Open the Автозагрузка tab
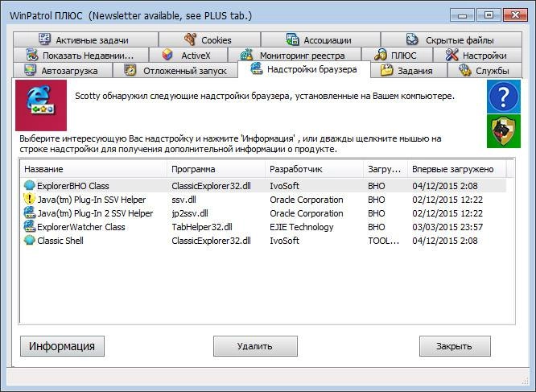Screen dimensions: 536x392 click(x=63, y=70)
